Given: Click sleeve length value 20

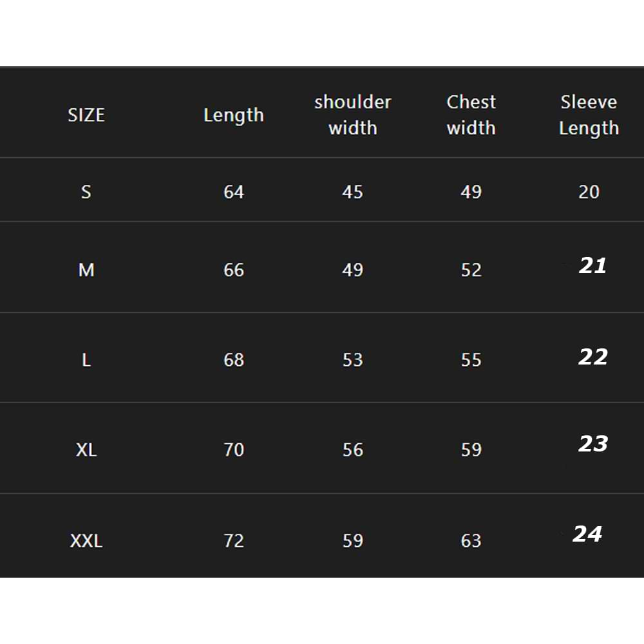Looking at the screenshot, I should (589, 192).
